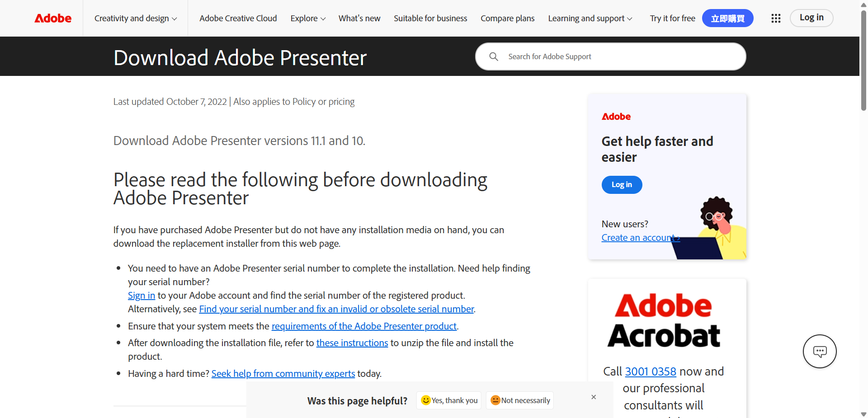868x418 pixels.
Task: Click the Log in button in the header
Action: 811,18
